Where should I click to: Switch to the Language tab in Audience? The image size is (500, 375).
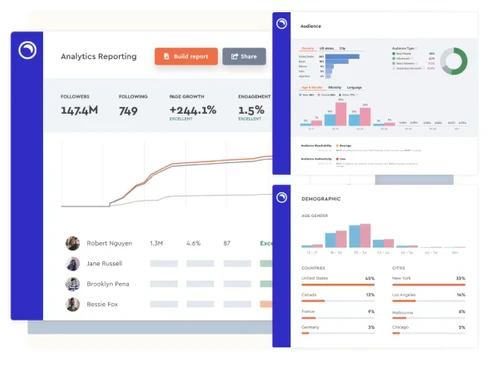[354, 87]
